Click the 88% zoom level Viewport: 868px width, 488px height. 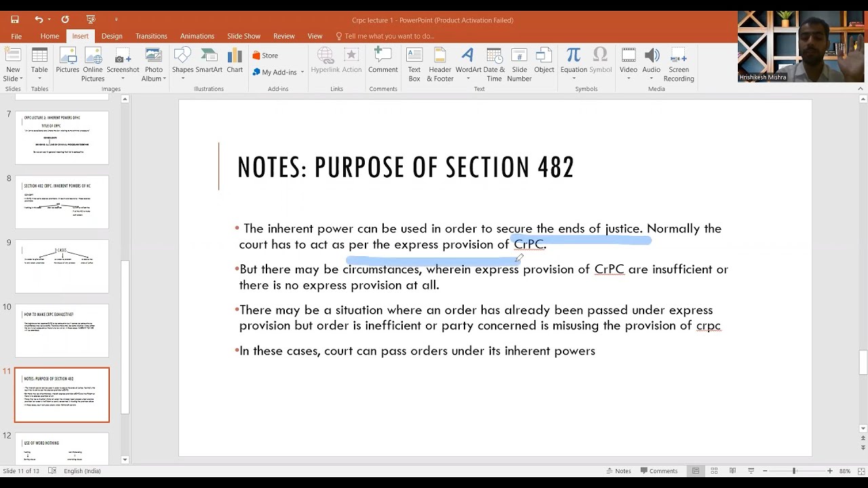click(x=845, y=471)
